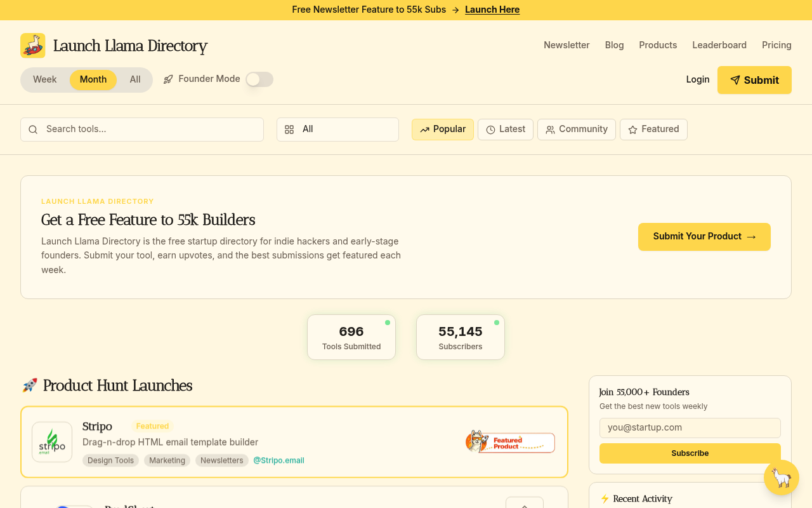The height and width of the screenshot is (508, 812).
Task: Click the rocket icon beside Founder Mode
Action: [x=168, y=79]
